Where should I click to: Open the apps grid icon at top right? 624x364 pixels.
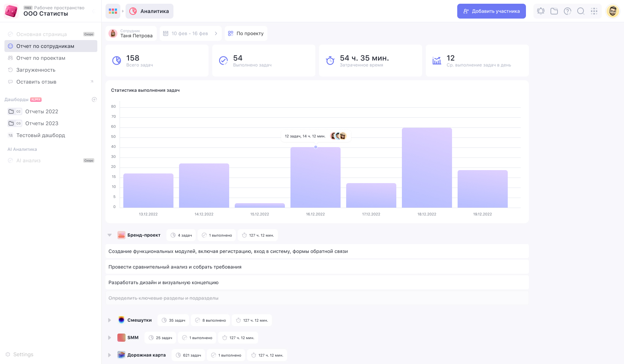[594, 11]
